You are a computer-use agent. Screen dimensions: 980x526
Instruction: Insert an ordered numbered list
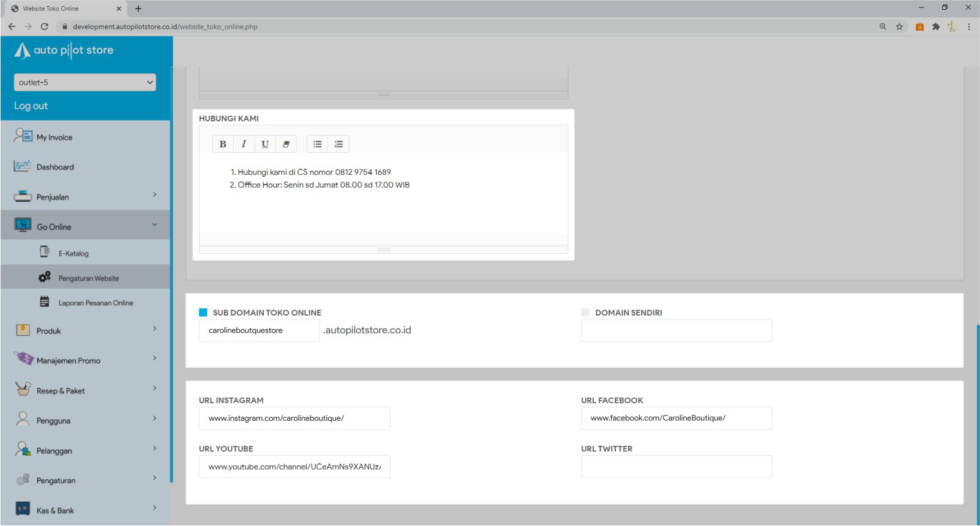pyautogui.click(x=339, y=144)
